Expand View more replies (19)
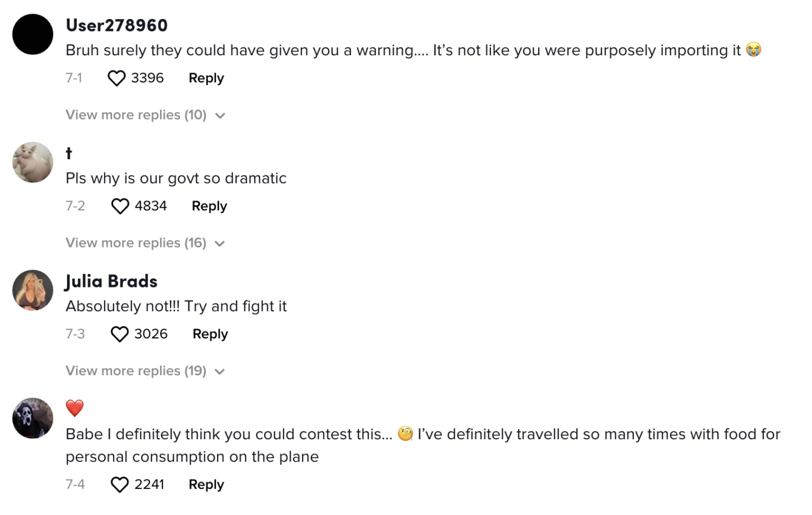This screenshot has width=812, height=515. click(x=145, y=371)
